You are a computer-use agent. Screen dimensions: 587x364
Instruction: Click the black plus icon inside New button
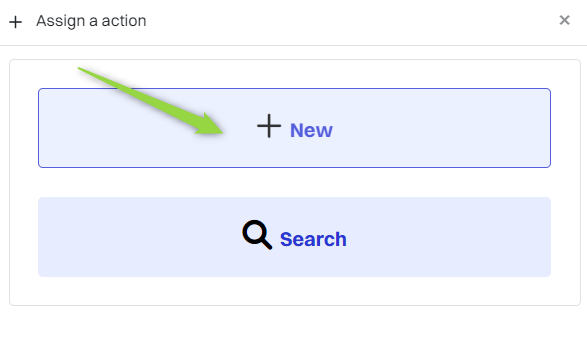pos(269,126)
